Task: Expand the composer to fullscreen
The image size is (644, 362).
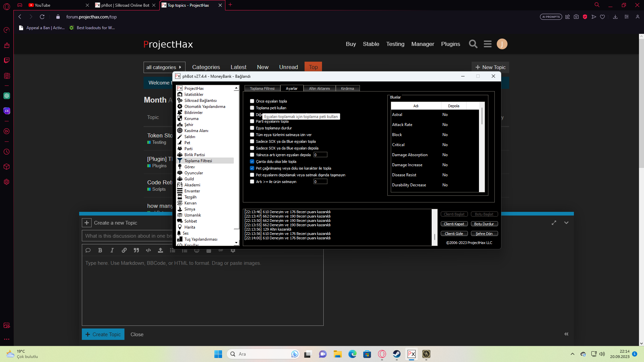Action: (554, 223)
